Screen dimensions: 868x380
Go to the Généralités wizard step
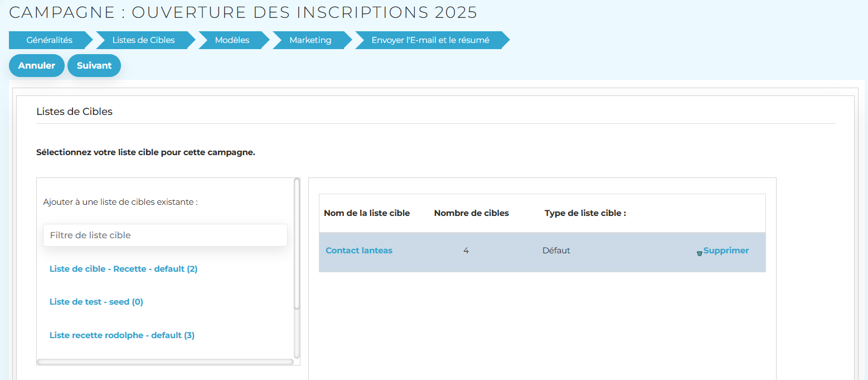(x=49, y=40)
